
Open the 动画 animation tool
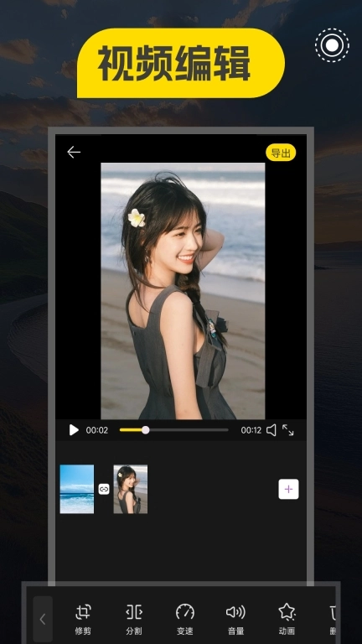[x=287, y=620]
